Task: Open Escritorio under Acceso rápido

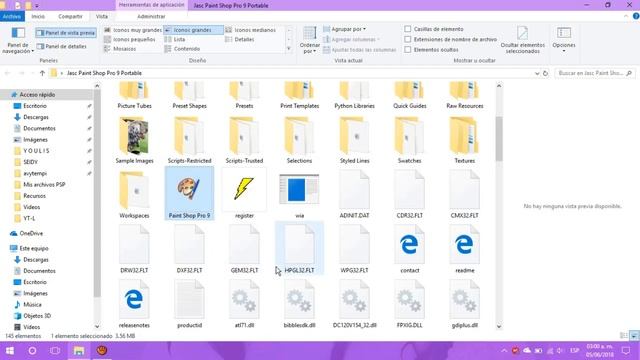Action: pyautogui.click(x=35, y=106)
